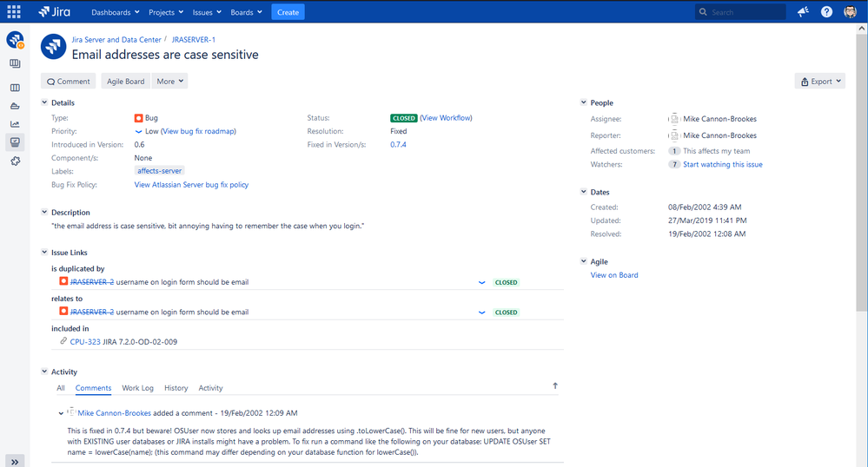Click the Bug type icon in Details
Image resolution: width=868 pixels, height=467 pixels.
coord(138,118)
